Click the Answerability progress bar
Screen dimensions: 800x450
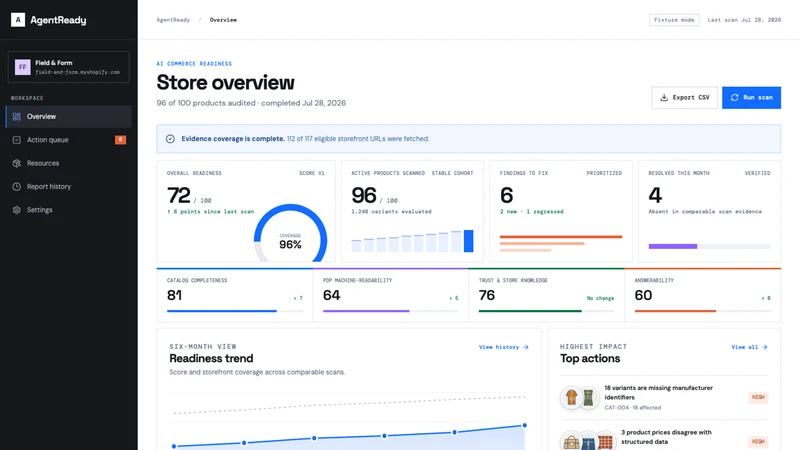703,311
